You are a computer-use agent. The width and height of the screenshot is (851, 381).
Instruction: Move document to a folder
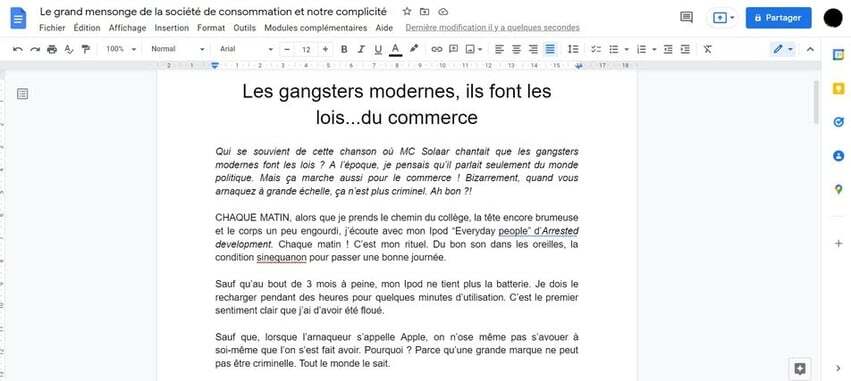(425, 11)
